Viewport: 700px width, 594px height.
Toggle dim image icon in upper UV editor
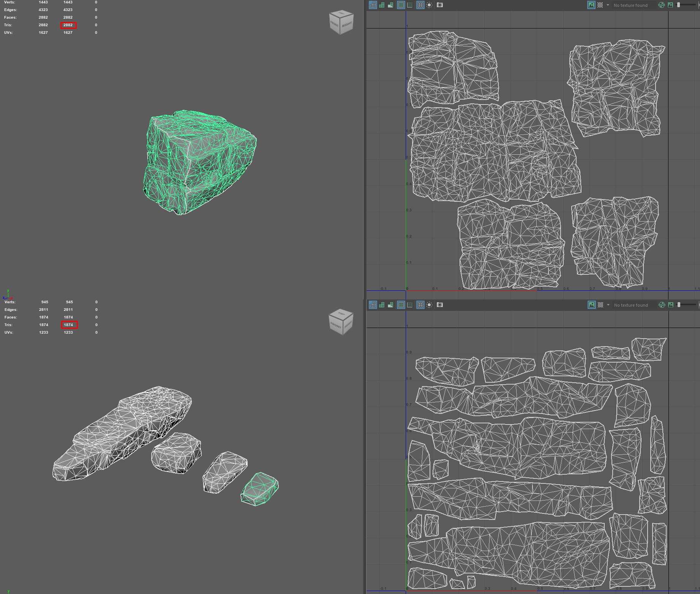670,5
